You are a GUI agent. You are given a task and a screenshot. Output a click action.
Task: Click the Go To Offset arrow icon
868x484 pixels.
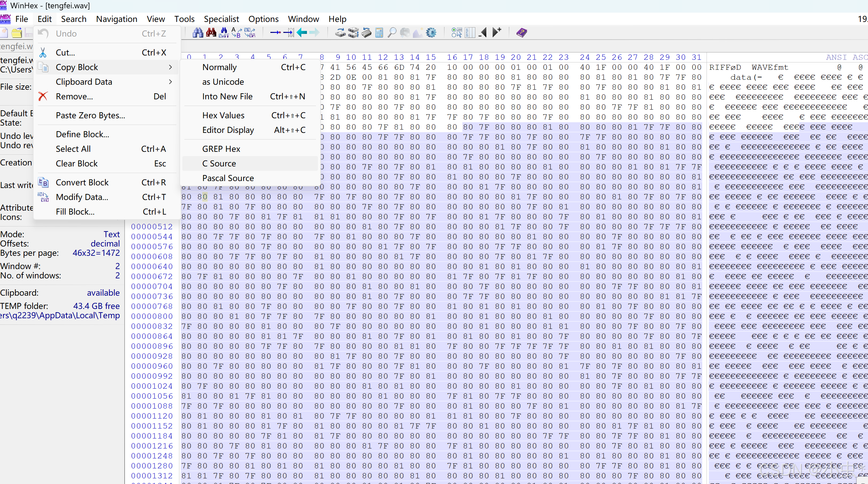[275, 33]
